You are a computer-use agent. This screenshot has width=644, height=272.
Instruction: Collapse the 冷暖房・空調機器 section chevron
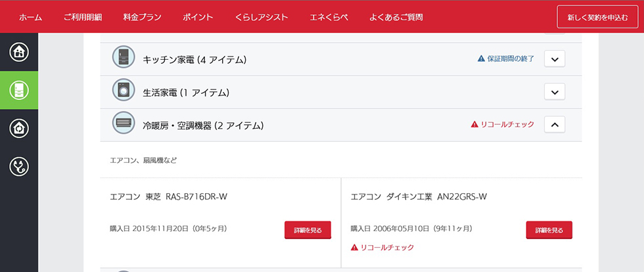(555, 125)
